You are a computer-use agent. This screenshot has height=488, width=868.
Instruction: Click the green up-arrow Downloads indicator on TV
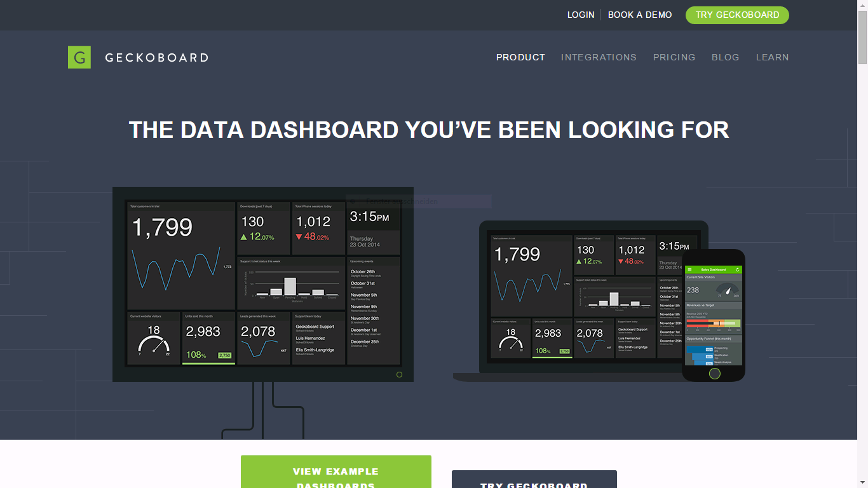tap(243, 237)
